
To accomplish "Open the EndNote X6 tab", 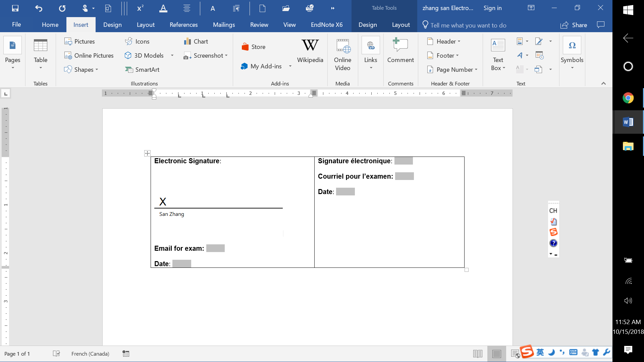I will click(327, 25).
